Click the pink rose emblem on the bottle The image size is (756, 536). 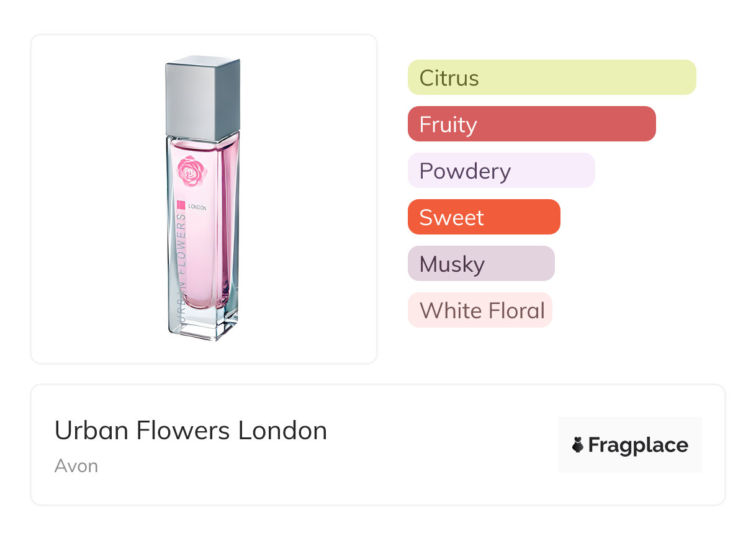(x=192, y=171)
